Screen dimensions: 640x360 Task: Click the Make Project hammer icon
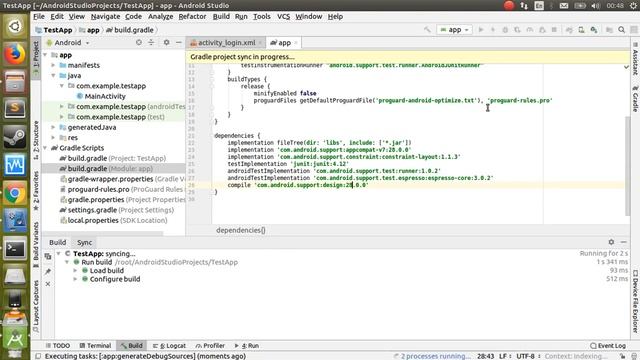[427, 30]
